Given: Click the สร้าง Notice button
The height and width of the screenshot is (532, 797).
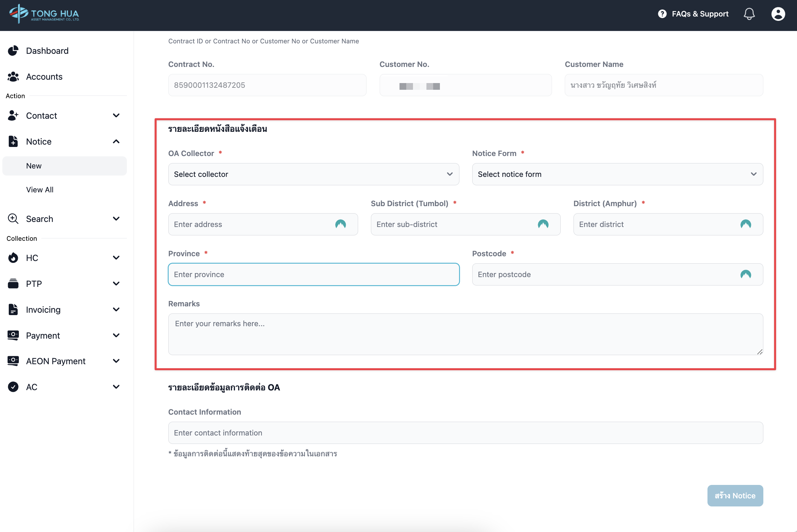Looking at the screenshot, I should 735,496.
